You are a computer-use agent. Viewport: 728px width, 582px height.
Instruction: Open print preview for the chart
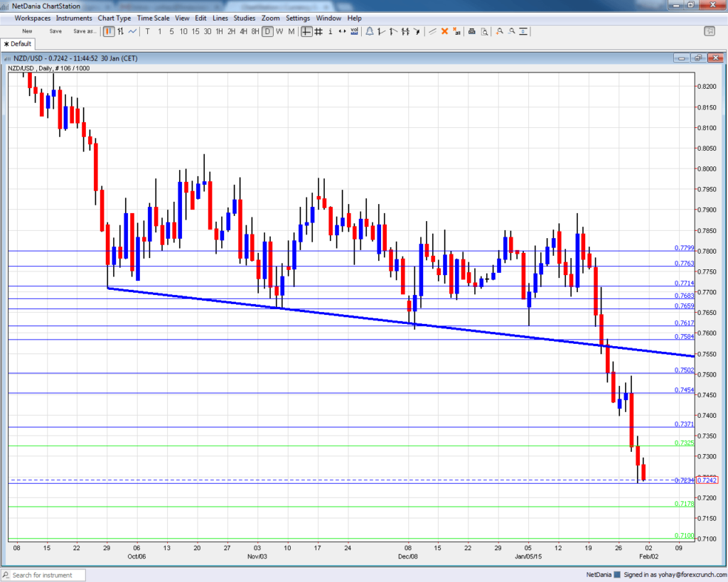click(x=484, y=32)
